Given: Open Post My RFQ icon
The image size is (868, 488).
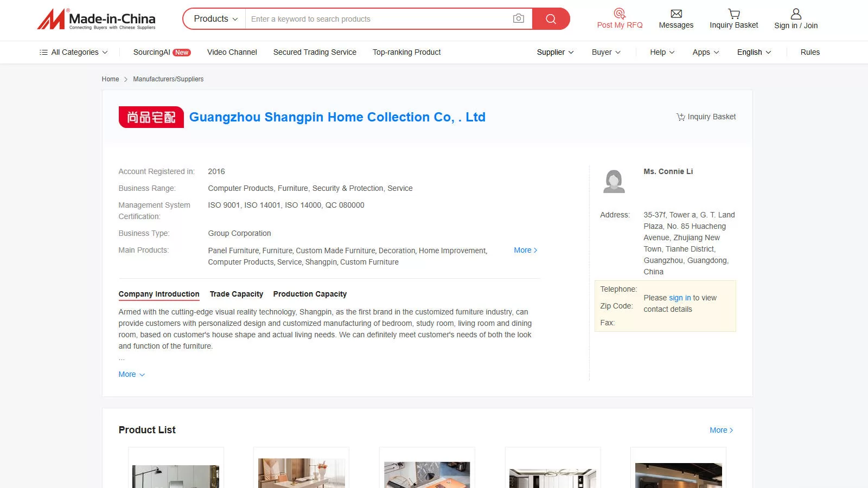Looking at the screenshot, I should coord(620,14).
